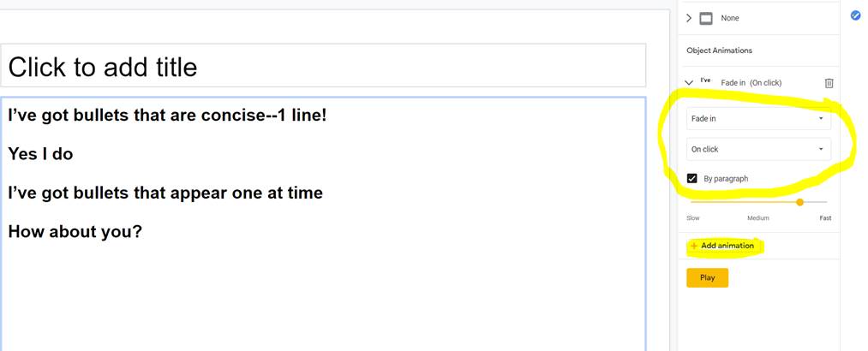Open the blue Tasks side panel icon
Screen dimensions: 868x351
click(855, 15)
